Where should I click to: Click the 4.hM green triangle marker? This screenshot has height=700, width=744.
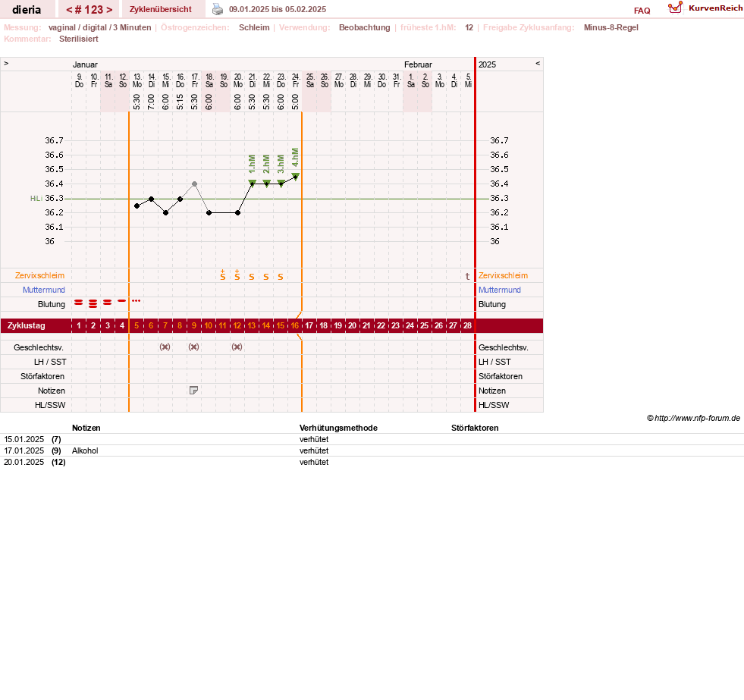[x=296, y=176]
